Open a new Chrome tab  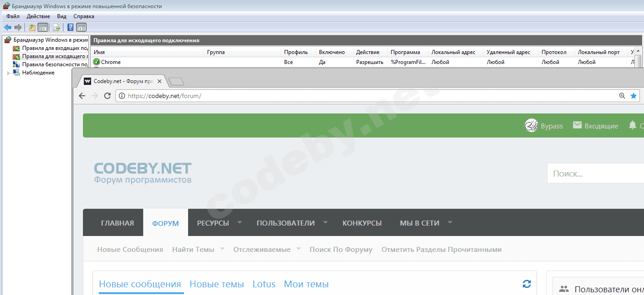(x=176, y=82)
